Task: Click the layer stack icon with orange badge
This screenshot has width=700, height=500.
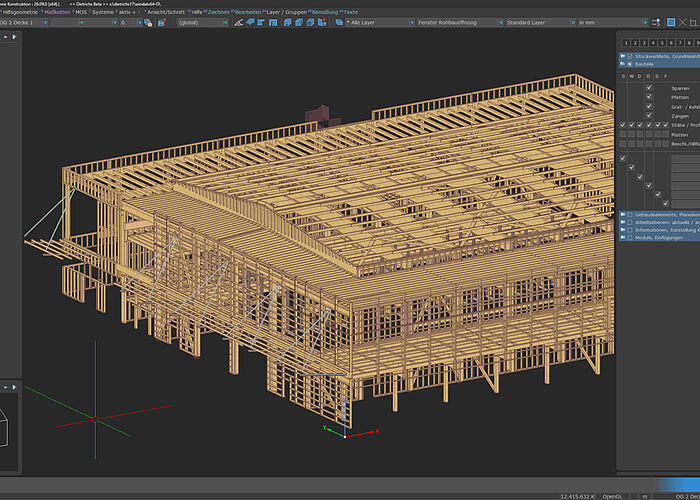Action: click(148, 22)
